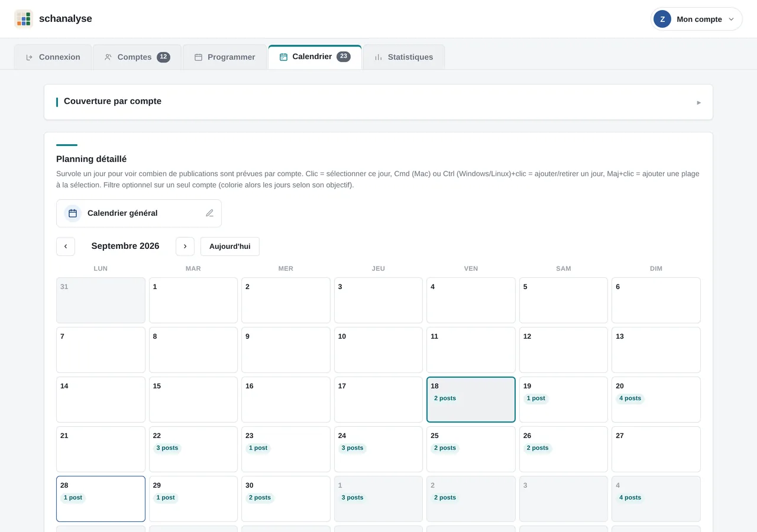Screen dimensions: 757x532
Task: Click the Comptes badge showing 12
Action: click(163, 57)
